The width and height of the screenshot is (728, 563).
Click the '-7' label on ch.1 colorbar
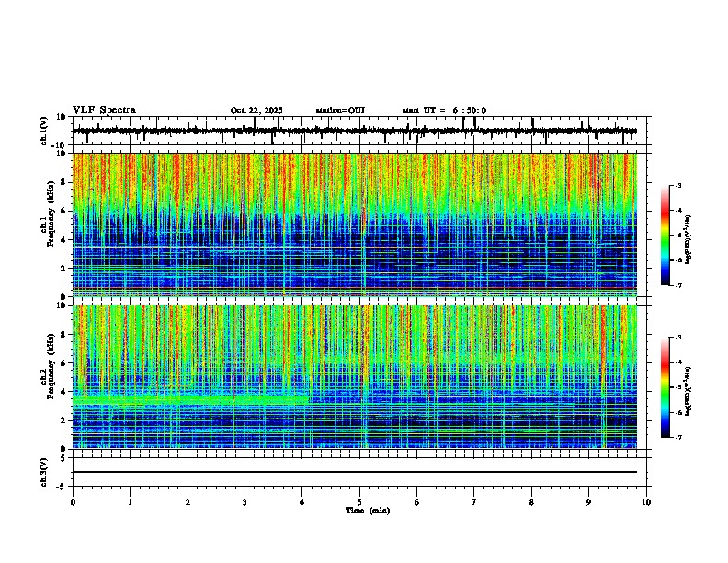(677, 285)
